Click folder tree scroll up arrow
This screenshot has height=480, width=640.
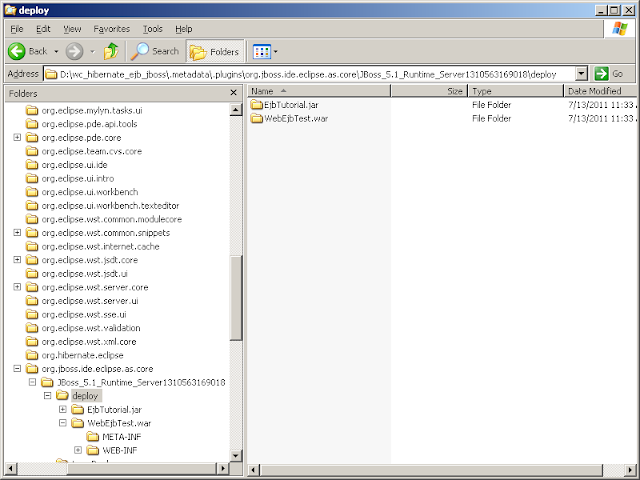[236, 110]
